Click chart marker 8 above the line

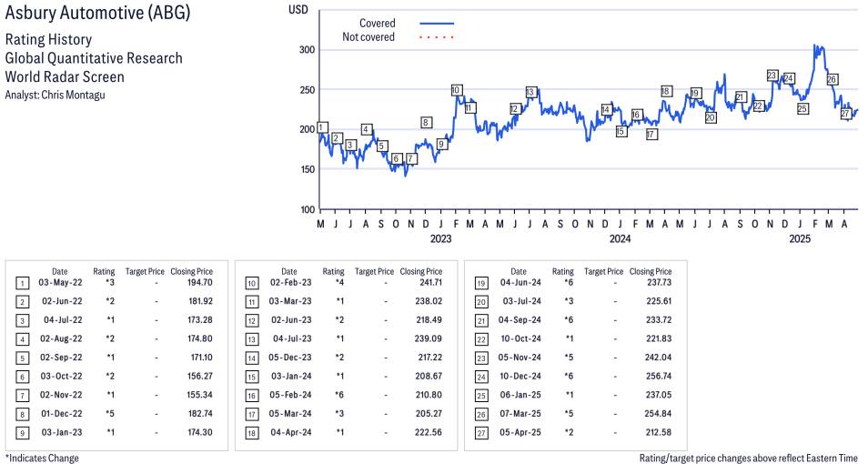coord(426,122)
